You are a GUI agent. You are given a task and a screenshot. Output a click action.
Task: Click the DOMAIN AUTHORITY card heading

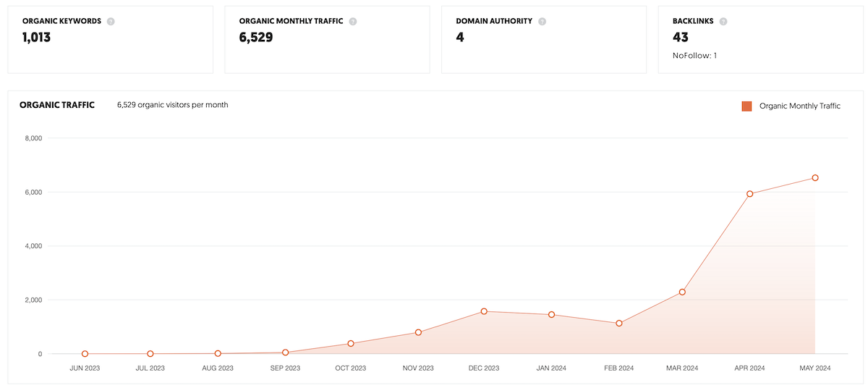click(495, 22)
